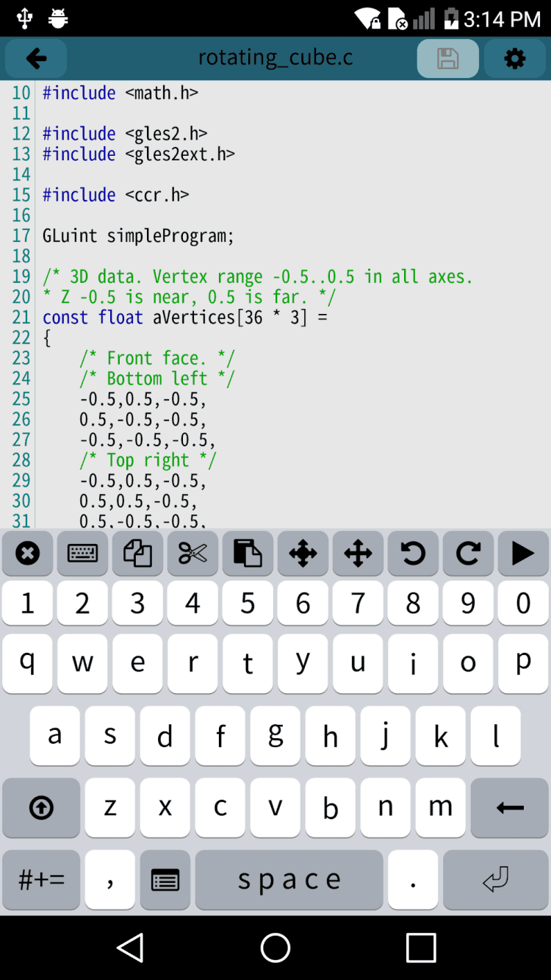Tap the letter z key
Viewport: 551px width, 980px height.
(110, 808)
